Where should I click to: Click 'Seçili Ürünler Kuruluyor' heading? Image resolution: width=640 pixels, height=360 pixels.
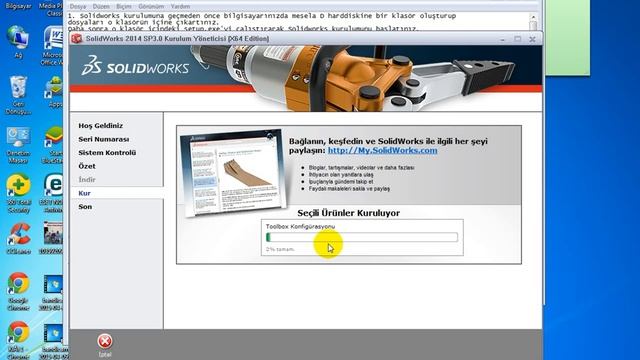(349, 213)
